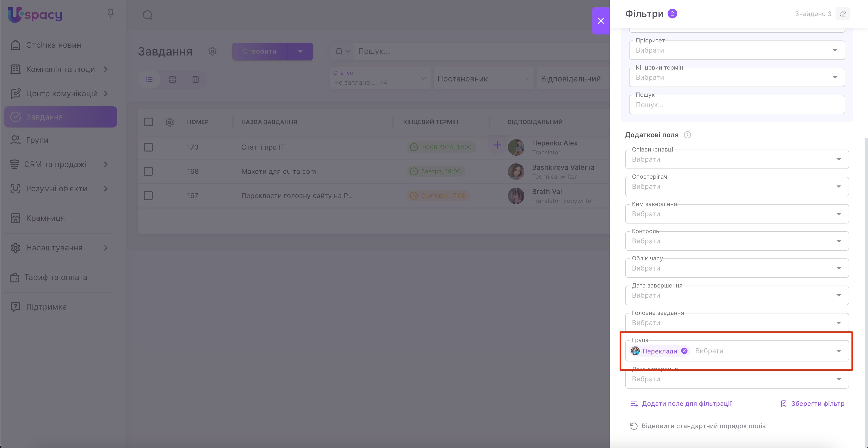Click the eraser icon to clear filters

(842, 14)
